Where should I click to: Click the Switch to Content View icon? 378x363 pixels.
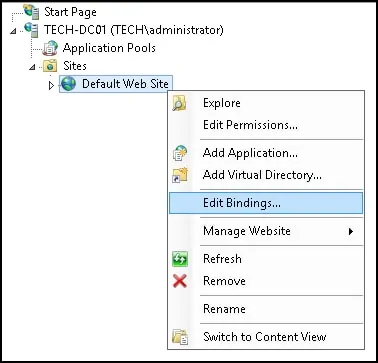[x=180, y=337]
